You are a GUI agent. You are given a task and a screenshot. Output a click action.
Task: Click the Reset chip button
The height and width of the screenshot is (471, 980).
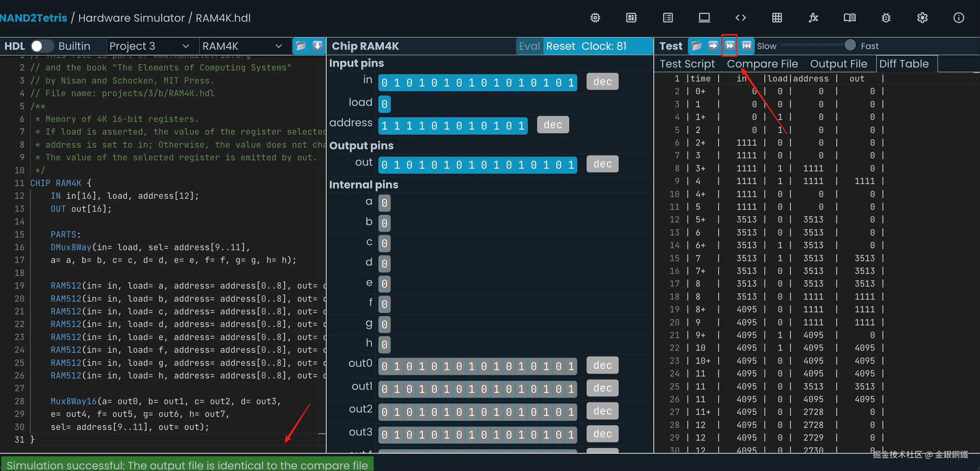click(x=561, y=46)
